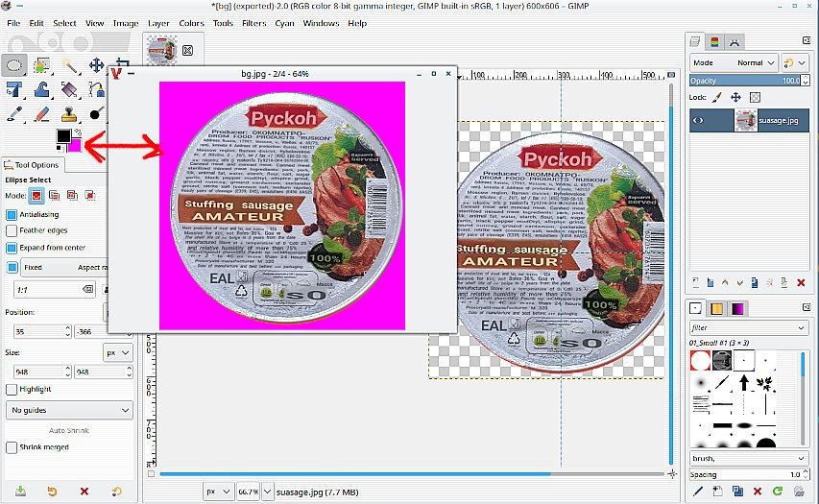Save tool preset icon in Tool Options
The height and width of the screenshot is (504, 819).
pyautogui.click(x=20, y=491)
